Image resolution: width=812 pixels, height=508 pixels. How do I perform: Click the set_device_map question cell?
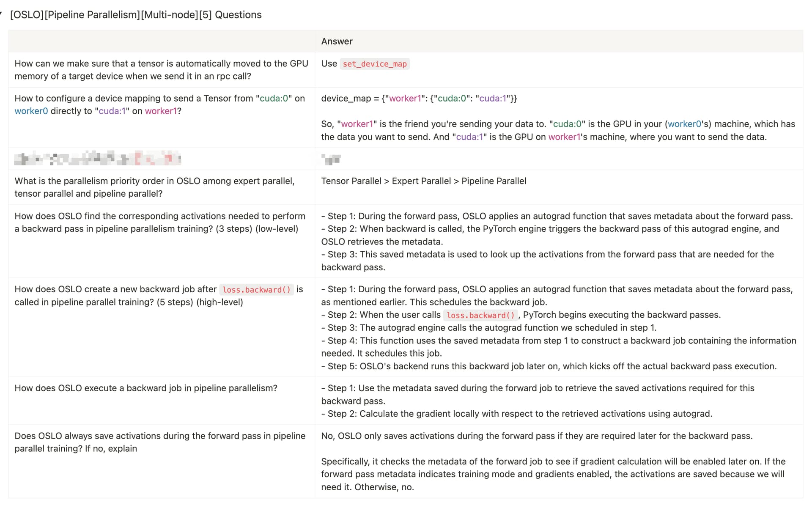click(162, 70)
